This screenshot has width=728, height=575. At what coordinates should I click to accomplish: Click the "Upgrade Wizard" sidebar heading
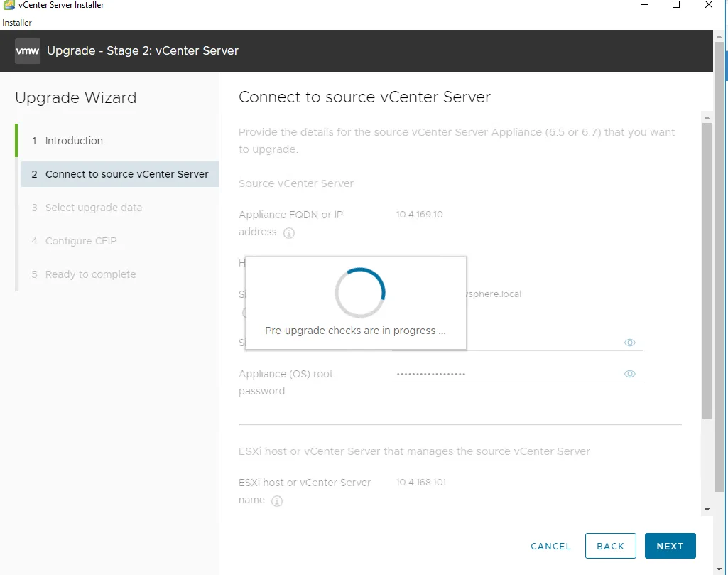click(76, 98)
